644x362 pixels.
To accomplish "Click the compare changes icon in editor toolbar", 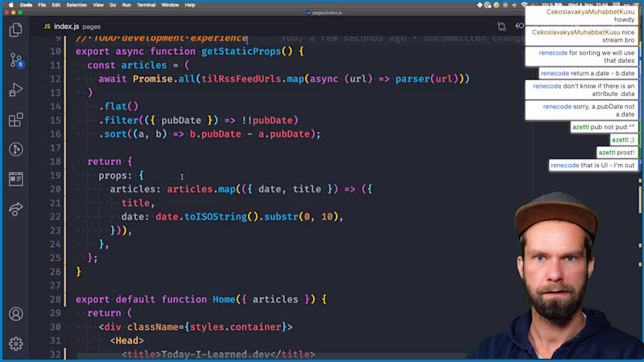I will click(x=502, y=27).
